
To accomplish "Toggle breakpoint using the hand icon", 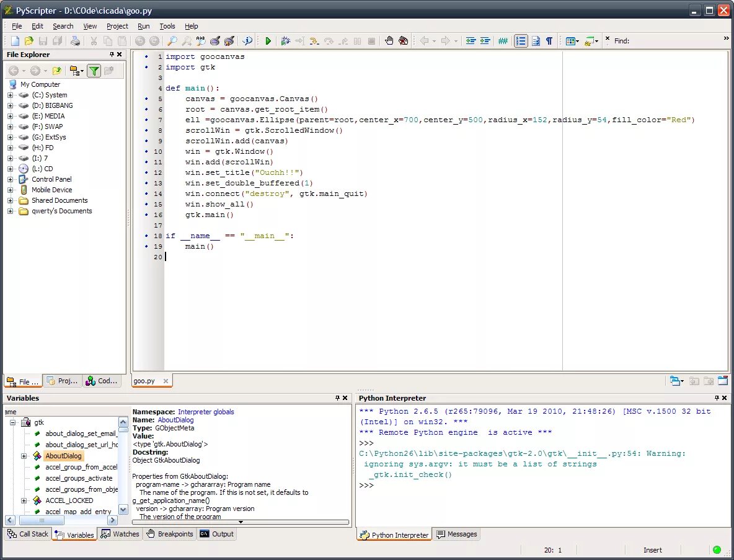I will click(x=389, y=41).
